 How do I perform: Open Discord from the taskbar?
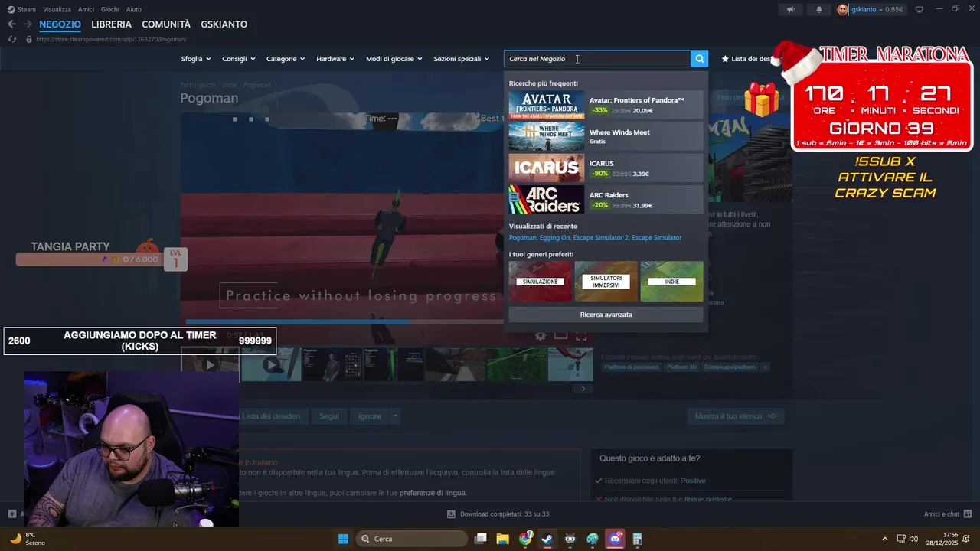(x=615, y=539)
